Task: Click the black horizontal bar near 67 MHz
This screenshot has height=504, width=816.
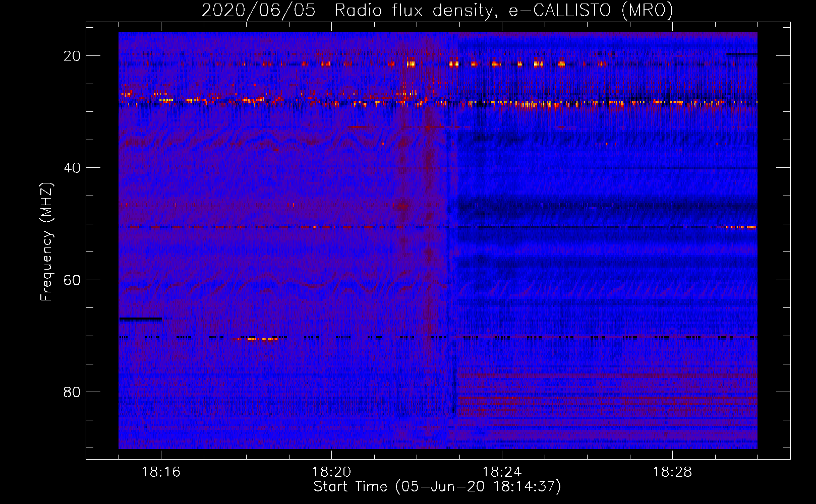Action: 141,319
